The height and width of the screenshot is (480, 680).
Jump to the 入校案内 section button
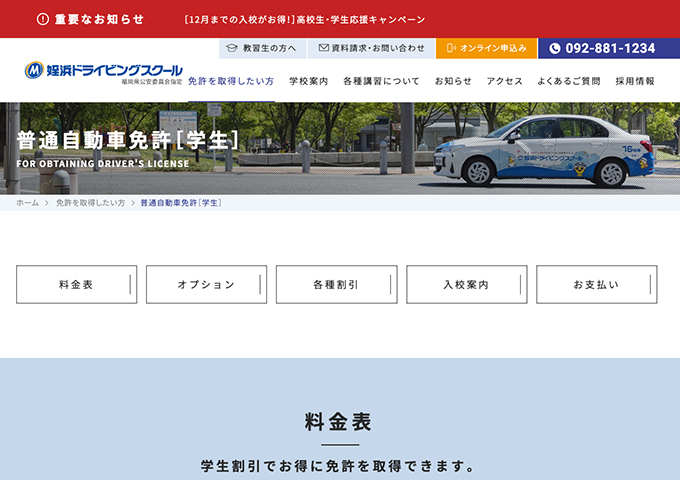click(x=467, y=284)
